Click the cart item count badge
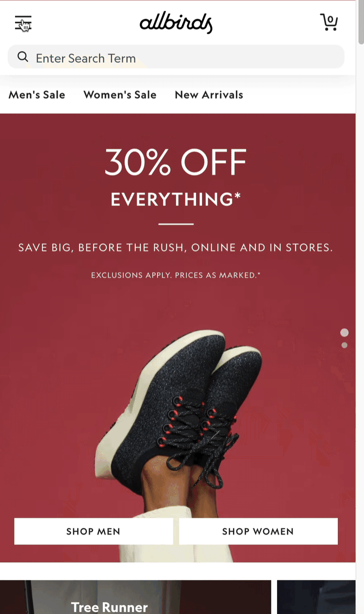 click(331, 20)
